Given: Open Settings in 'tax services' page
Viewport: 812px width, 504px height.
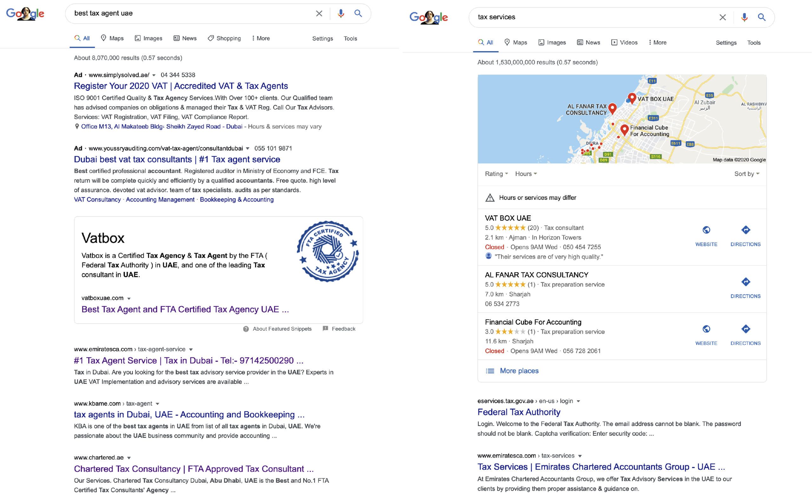Looking at the screenshot, I should pos(726,43).
